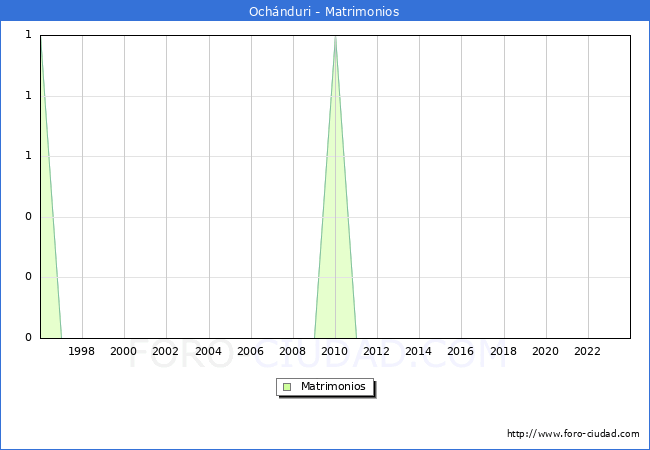The image size is (650, 450).
Task: Click the 2008 year label
Action: pos(293,351)
